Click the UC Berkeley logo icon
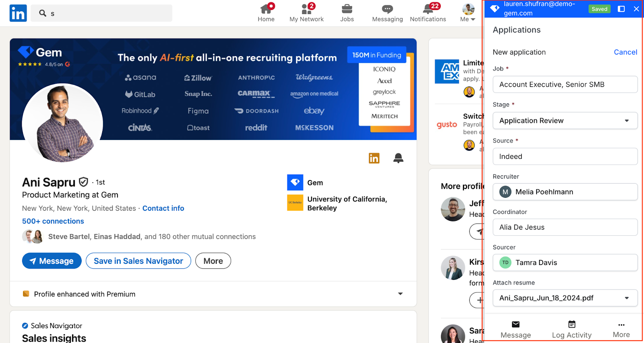The image size is (644, 343). click(295, 203)
